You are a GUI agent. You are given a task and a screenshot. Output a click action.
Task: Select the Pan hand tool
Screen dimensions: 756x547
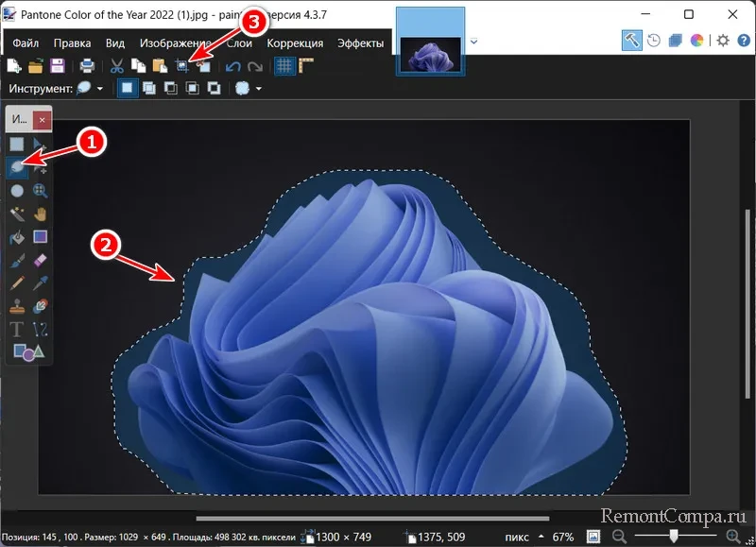coord(40,214)
